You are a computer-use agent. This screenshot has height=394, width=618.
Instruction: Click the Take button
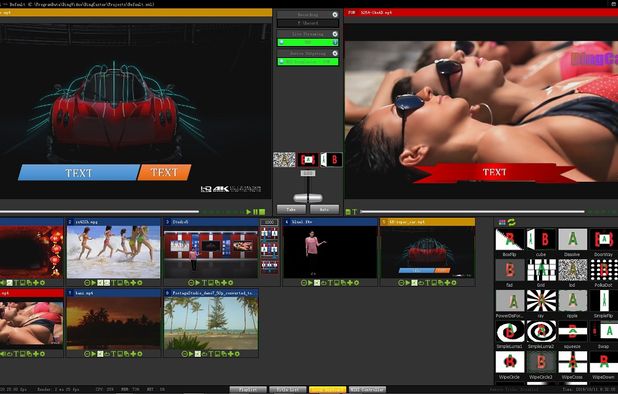pyautogui.click(x=291, y=209)
